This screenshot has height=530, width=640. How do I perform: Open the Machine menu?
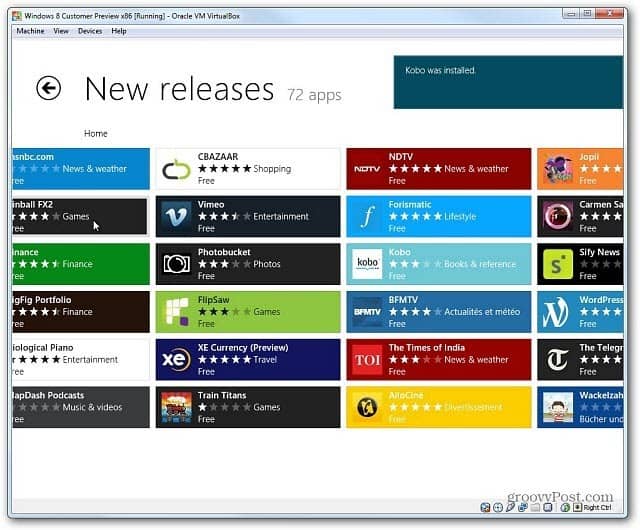[30, 31]
